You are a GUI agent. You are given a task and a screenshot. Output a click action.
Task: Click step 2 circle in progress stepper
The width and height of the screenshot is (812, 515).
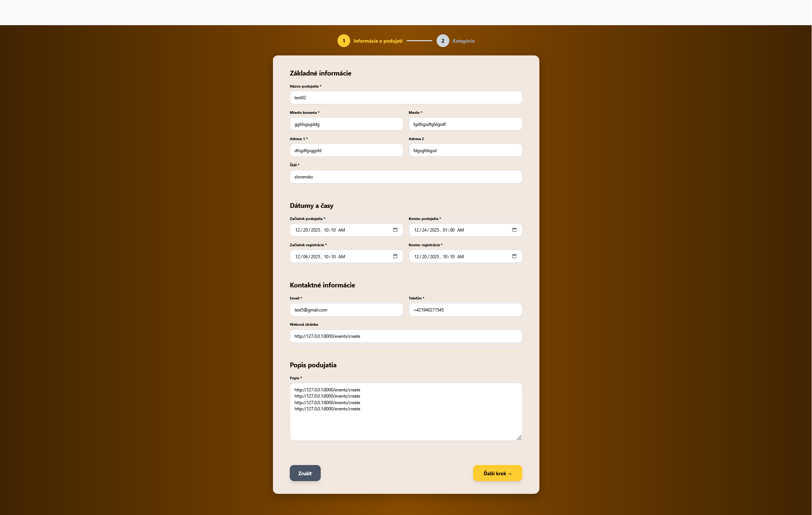click(x=443, y=41)
